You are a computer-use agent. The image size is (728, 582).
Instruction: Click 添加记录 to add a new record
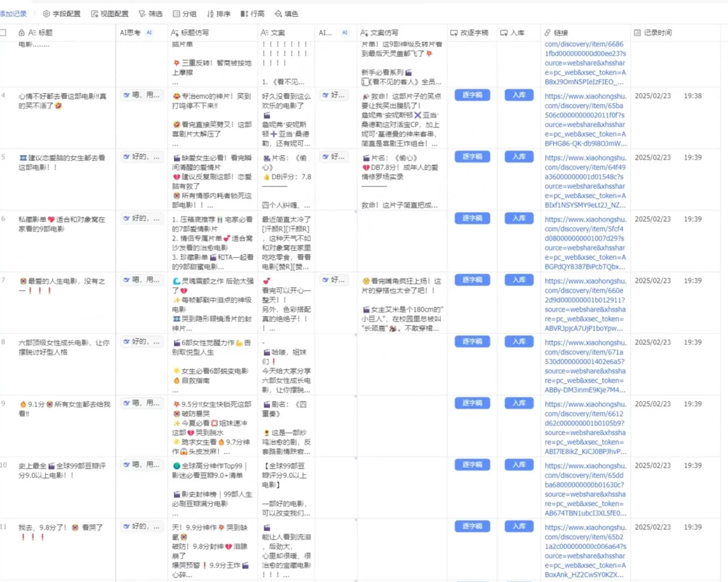pyautogui.click(x=13, y=13)
